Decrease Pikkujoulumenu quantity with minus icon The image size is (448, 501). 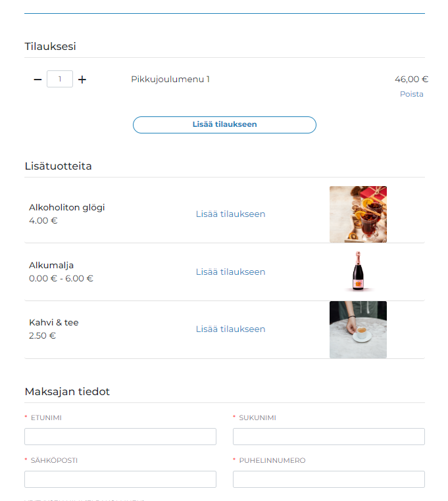tap(37, 80)
